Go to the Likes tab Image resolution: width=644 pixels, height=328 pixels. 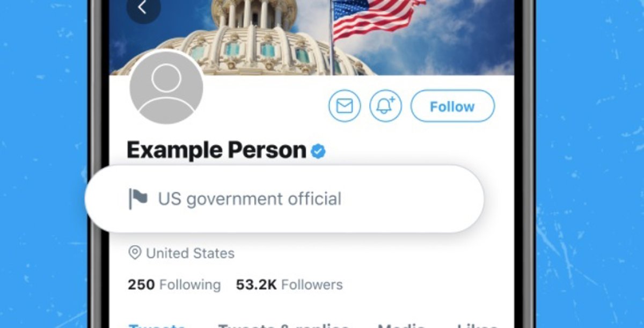(478, 325)
